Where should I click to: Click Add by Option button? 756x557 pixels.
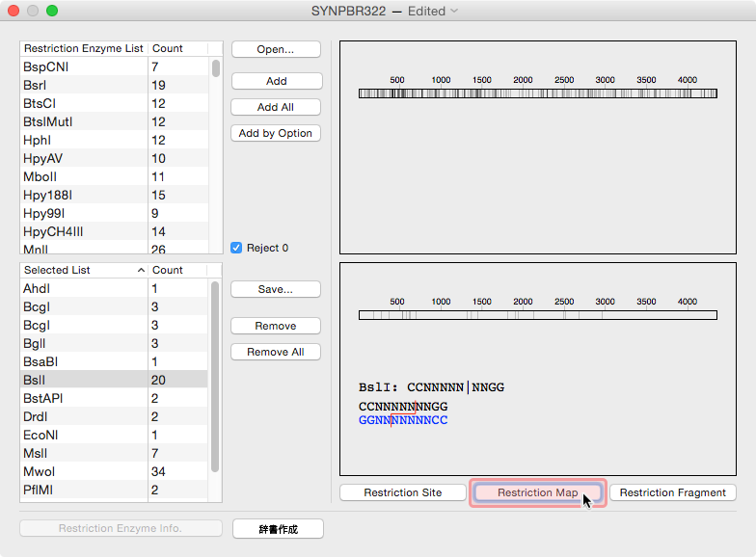point(276,133)
